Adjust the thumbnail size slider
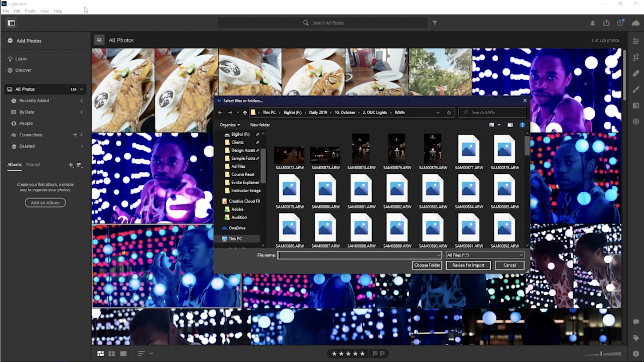 tap(601, 353)
